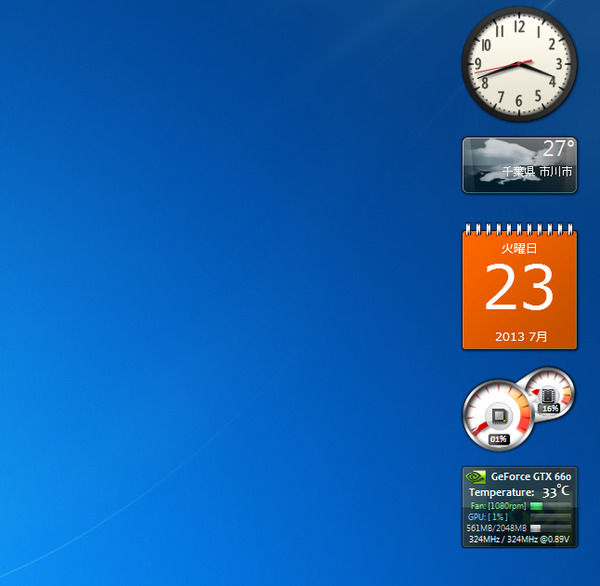Click the GPU temperature 33°C reading

(x=556, y=491)
